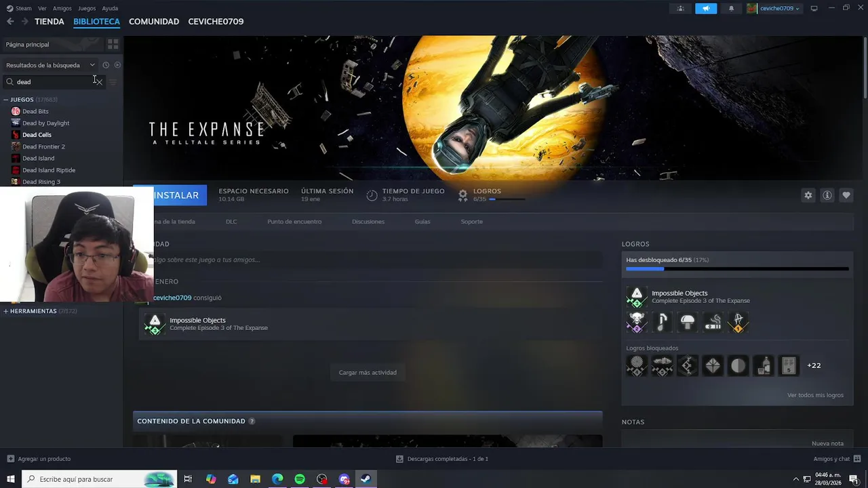Clear the search text with the X
This screenshot has width=868, height=488.
tap(98, 81)
